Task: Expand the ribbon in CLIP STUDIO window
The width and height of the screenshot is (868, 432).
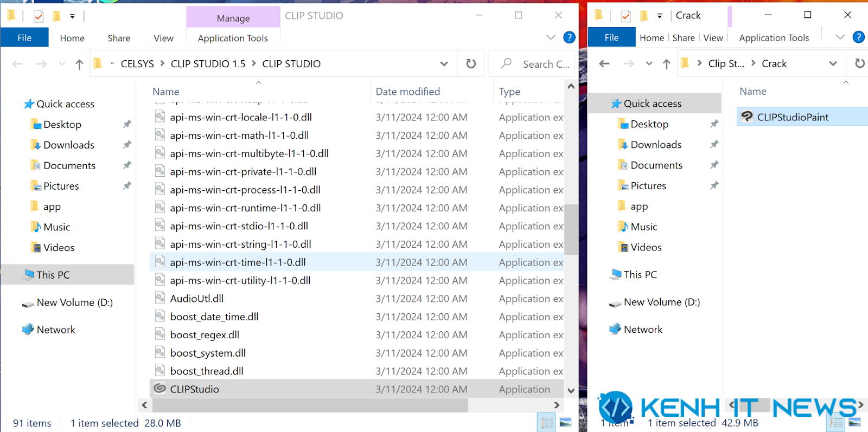Action: (x=551, y=37)
